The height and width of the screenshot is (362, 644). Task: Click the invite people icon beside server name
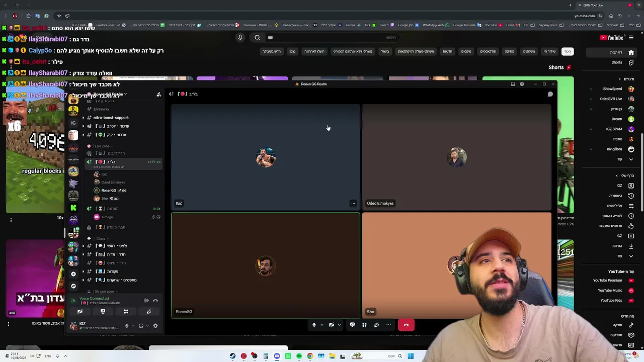pyautogui.click(x=158, y=94)
